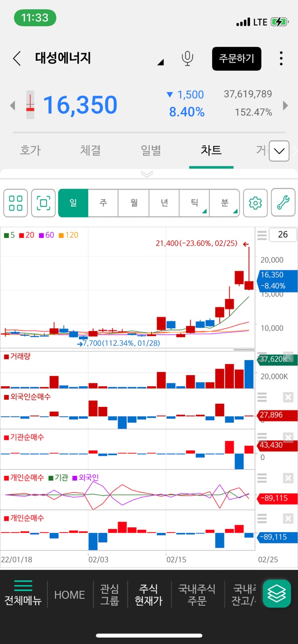Open 주식현재가 in bottom bar

pyautogui.click(x=149, y=595)
